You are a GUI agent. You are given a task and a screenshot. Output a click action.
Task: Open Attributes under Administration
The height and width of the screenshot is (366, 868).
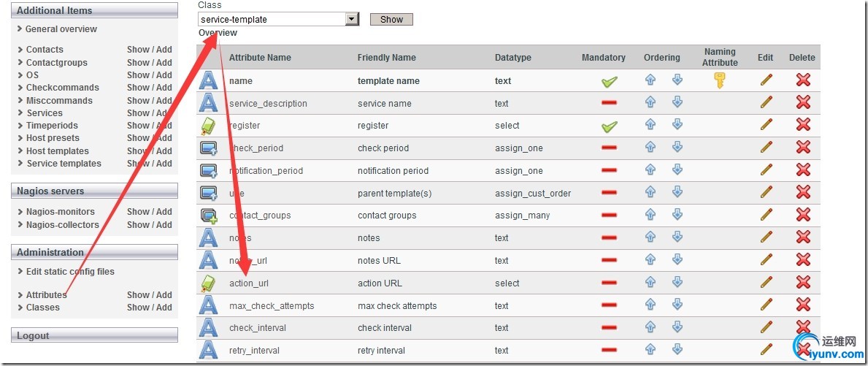[x=46, y=295]
